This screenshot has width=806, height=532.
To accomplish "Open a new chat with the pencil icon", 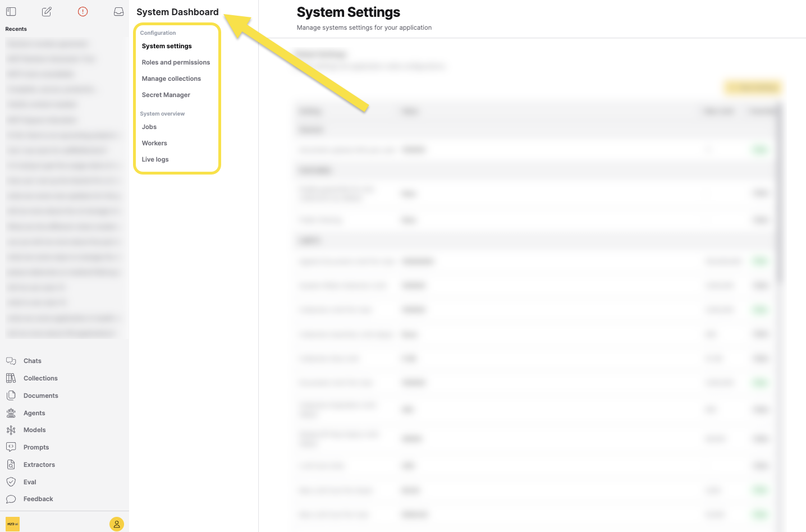I will click(x=47, y=11).
